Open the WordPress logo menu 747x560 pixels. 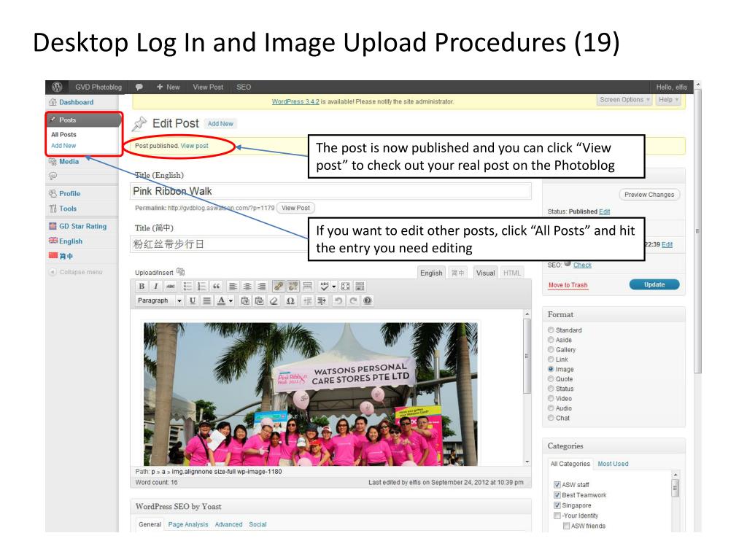pos(57,87)
